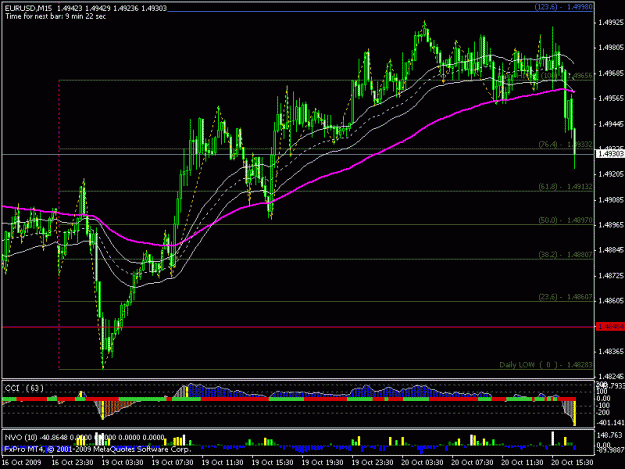Select the (23.6) - 1.48607 Fibonacci label

pos(566,297)
